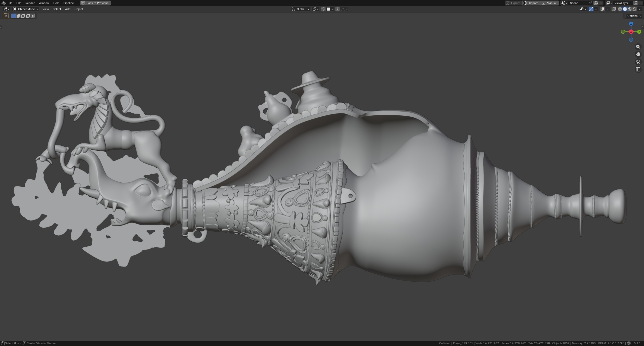Click the Import button
Viewport: 644px width, 346px height.
531,3
